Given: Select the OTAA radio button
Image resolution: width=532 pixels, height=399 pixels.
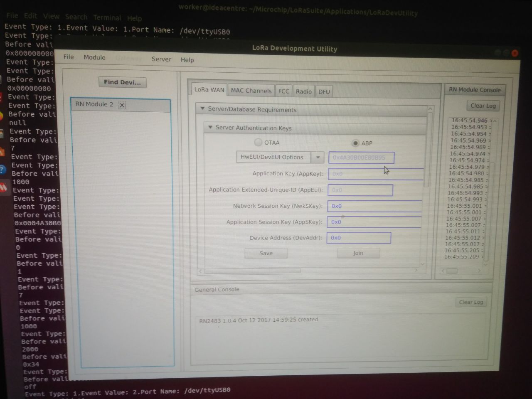Looking at the screenshot, I should click(258, 142).
